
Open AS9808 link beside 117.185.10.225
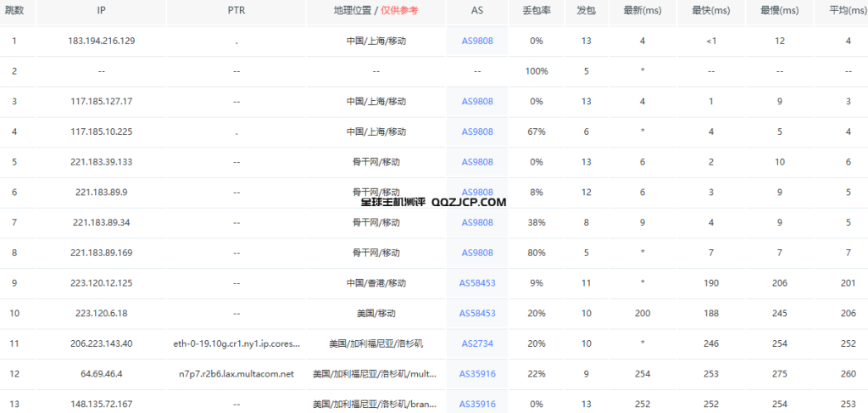point(477,131)
